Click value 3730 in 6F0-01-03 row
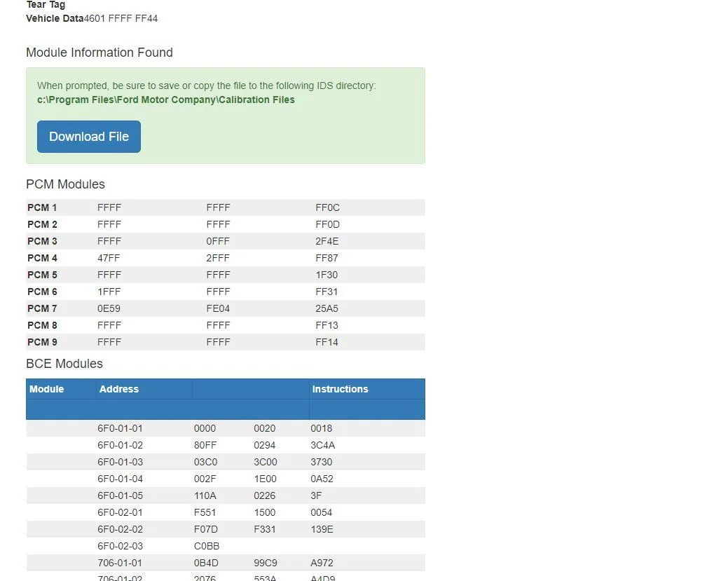728x581 pixels. tap(322, 462)
